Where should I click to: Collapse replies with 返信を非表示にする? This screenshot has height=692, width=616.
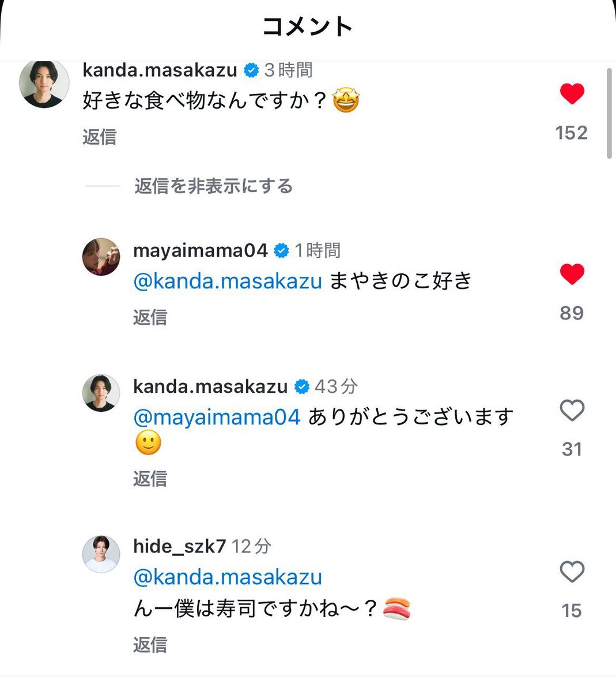[x=213, y=186]
